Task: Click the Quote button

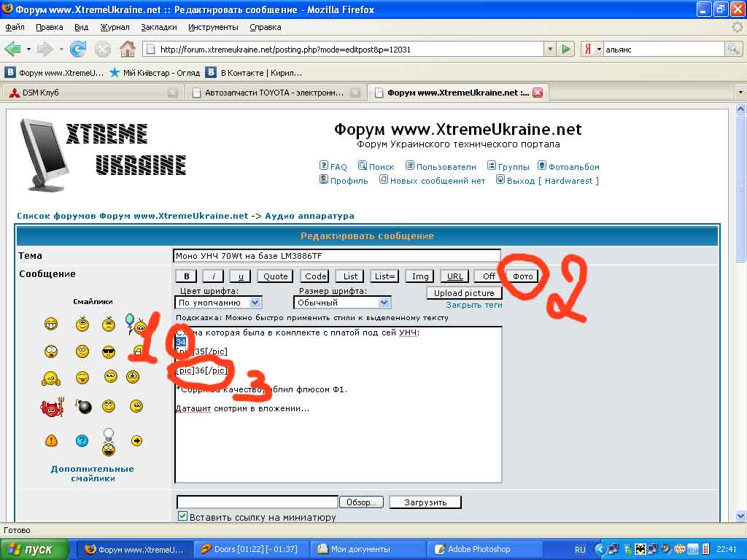Action: pyautogui.click(x=275, y=276)
